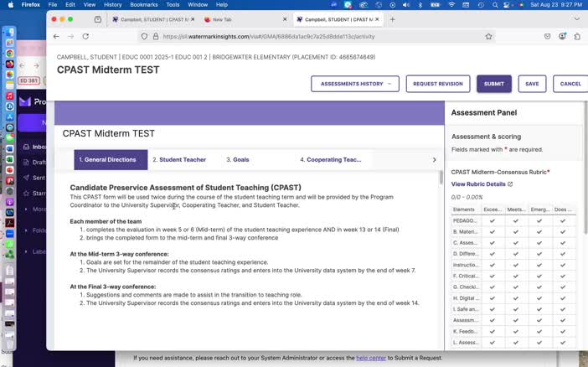This screenshot has height=367, width=588.
Task: Open the Wi-Fi menu bar icon
Action: coord(451,5)
